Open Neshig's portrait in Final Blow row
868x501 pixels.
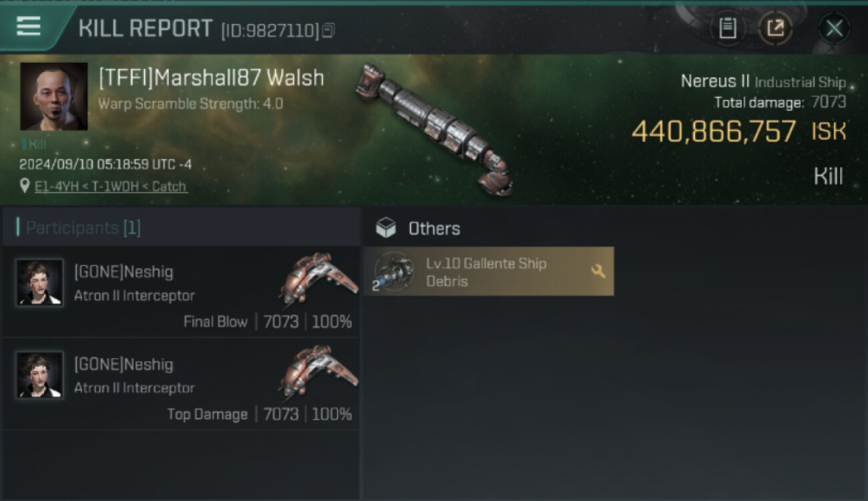(x=40, y=283)
